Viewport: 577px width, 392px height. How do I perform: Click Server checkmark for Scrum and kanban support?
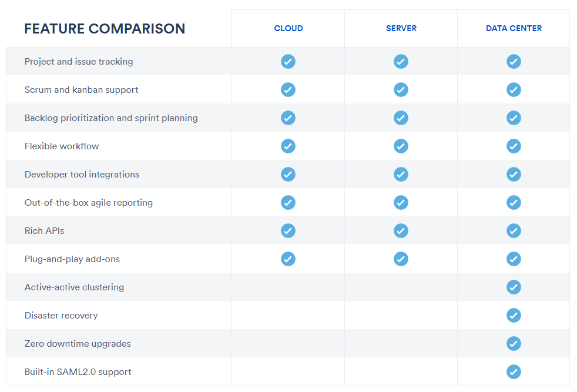[401, 90]
